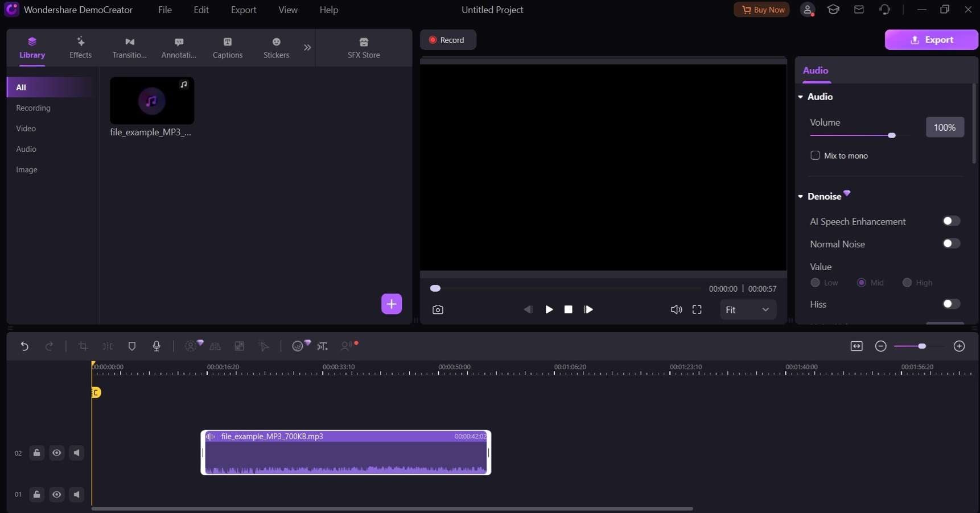Open the Fit zoom dropdown
The width and height of the screenshot is (980, 513).
tap(748, 309)
